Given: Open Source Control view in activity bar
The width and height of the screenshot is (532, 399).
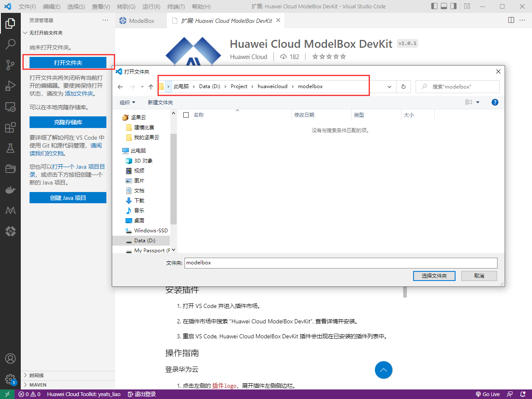Looking at the screenshot, I should click(10, 65).
